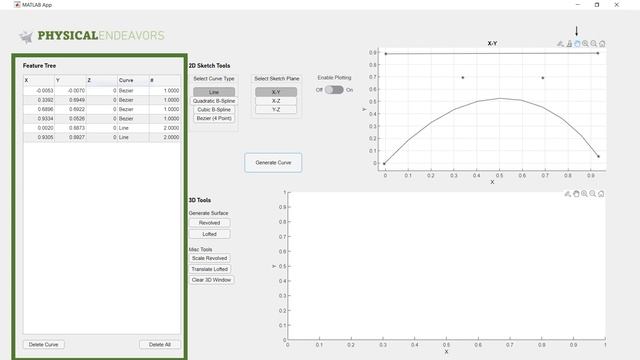The width and height of the screenshot is (640, 360).
Task: Click the X column header in Feature Tree
Action: pyautogui.click(x=39, y=80)
